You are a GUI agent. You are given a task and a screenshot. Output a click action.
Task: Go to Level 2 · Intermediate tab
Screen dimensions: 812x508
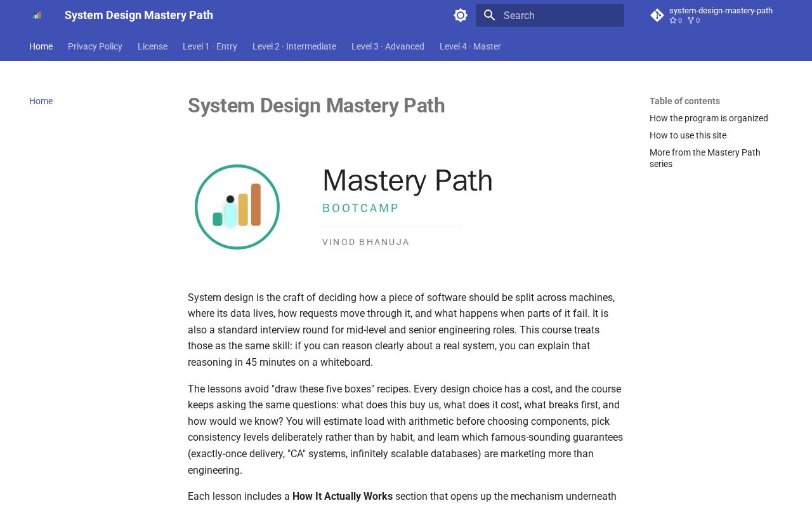point(294,46)
